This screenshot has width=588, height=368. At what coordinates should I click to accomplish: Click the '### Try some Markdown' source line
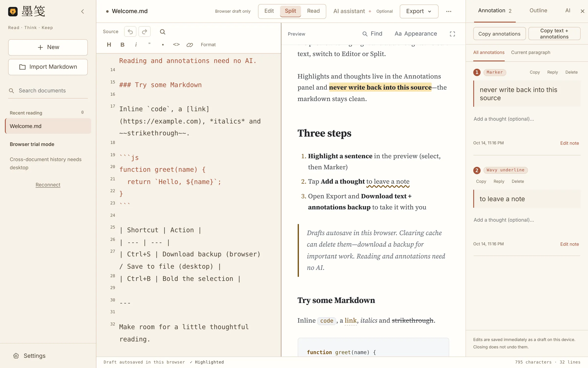[x=160, y=85]
